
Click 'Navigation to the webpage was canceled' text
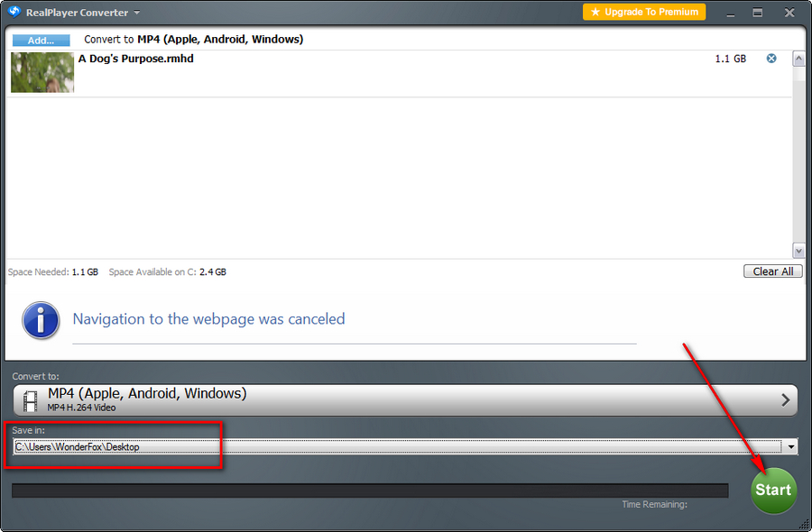click(208, 319)
